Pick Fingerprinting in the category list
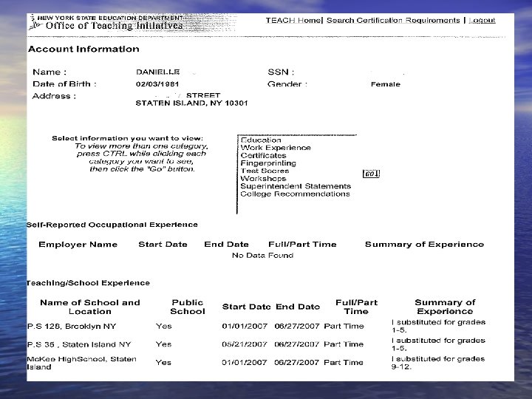Screen dimensions: 532x399 pyautogui.click(x=268, y=163)
